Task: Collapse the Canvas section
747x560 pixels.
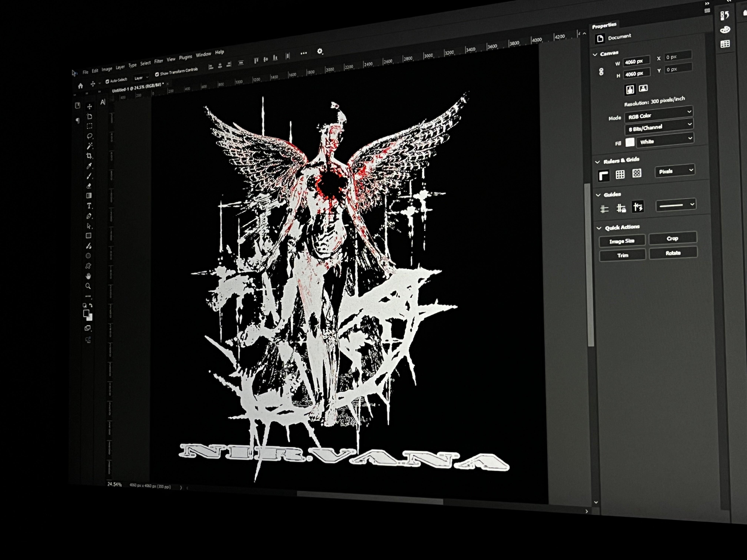Action: coord(595,54)
